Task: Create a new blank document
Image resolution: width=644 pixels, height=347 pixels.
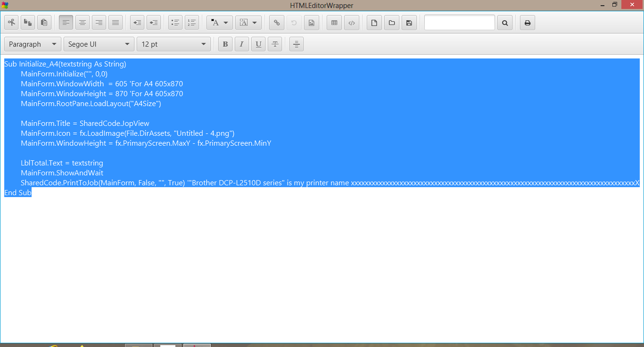Action: pos(374,23)
